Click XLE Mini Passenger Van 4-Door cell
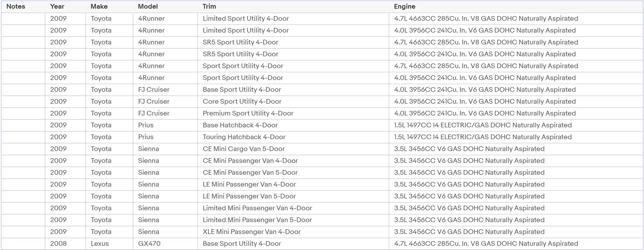 [x=293, y=232]
